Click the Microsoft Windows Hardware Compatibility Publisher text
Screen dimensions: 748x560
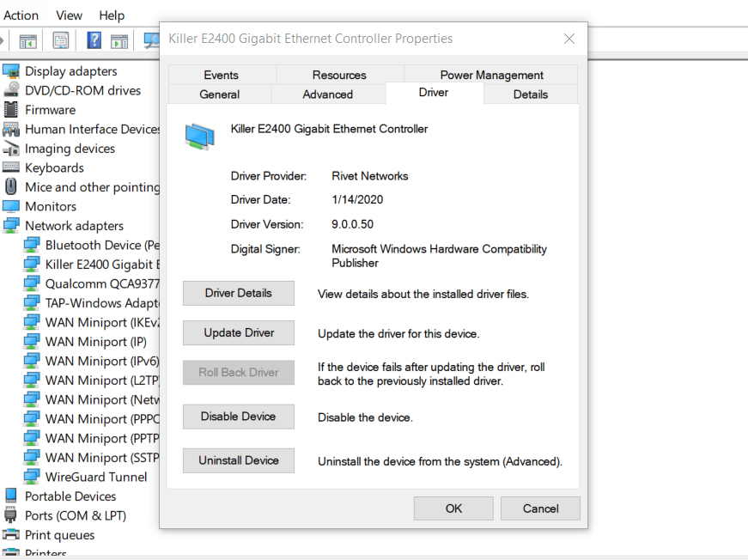(x=439, y=256)
